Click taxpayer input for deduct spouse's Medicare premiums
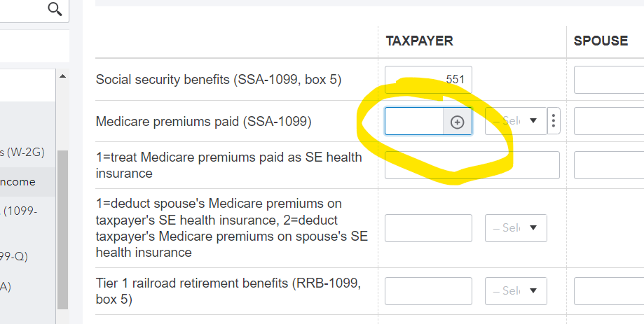Image resolution: width=644 pixels, height=324 pixels. pos(428,228)
